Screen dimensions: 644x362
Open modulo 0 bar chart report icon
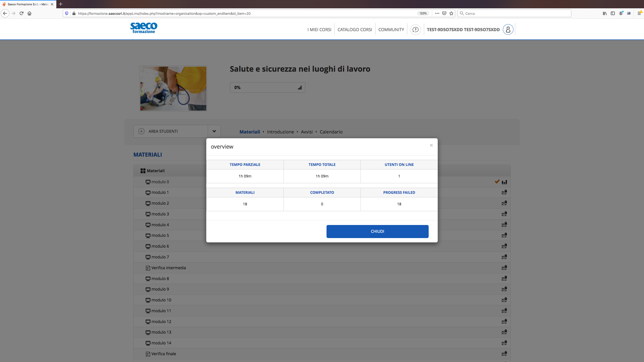504,182
